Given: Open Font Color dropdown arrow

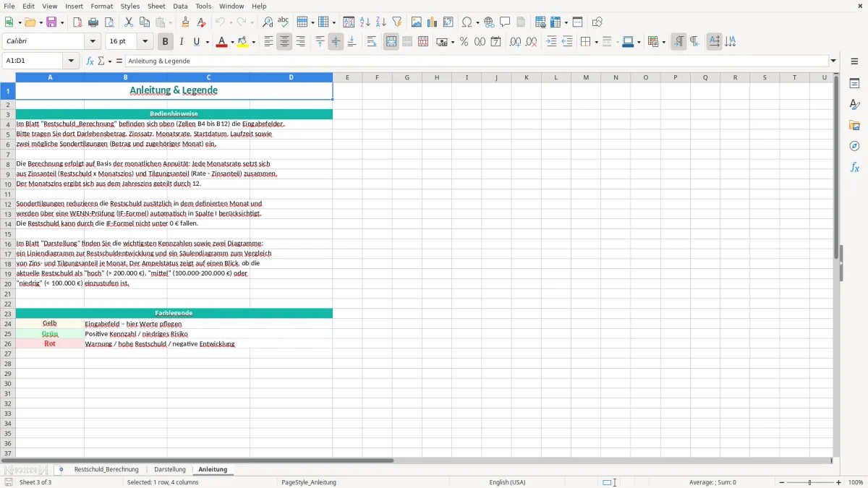Looking at the screenshot, I should point(231,42).
